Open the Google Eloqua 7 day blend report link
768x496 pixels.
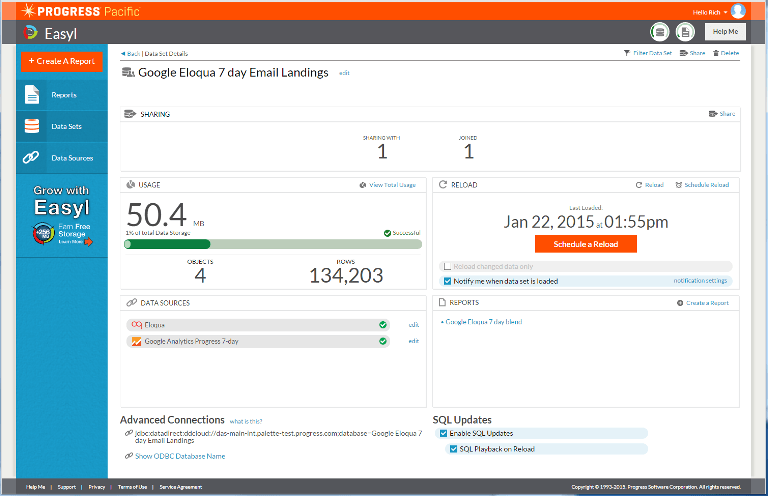pyautogui.click(x=483, y=322)
